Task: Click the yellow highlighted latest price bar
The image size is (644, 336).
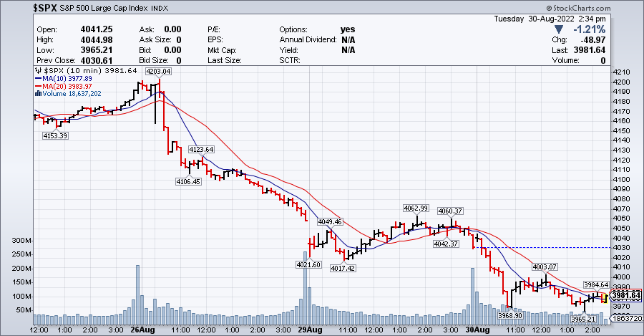Action: pos(605,297)
